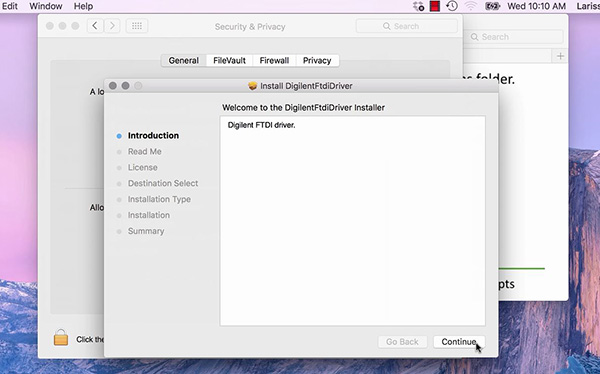Image resolution: width=600 pixels, height=374 pixels.
Task: Click the red square menu bar icon
Action: point(435,6)
